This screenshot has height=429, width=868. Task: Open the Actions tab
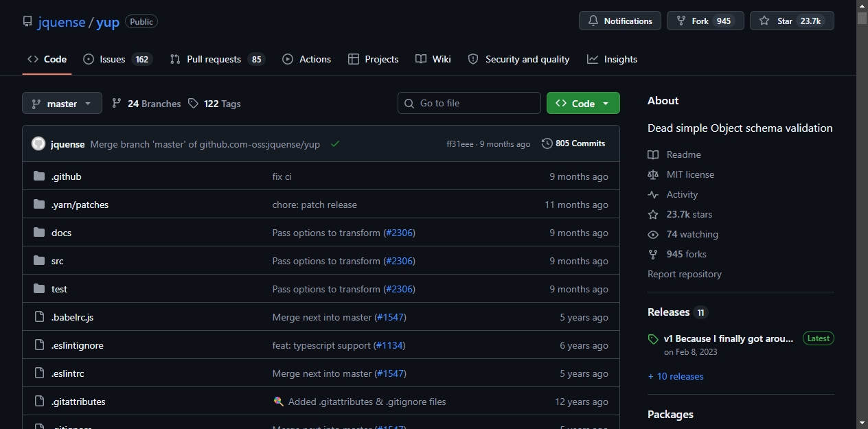tap(307, 59)
